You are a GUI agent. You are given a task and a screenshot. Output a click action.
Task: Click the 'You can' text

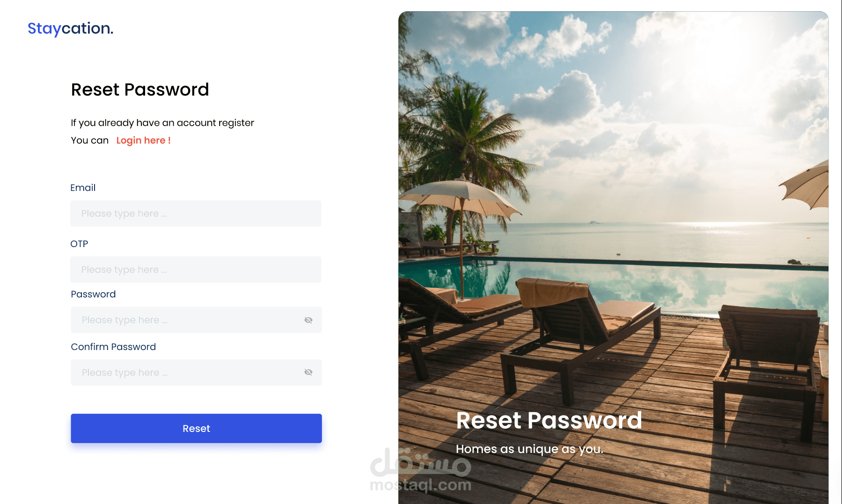[90, 140]
